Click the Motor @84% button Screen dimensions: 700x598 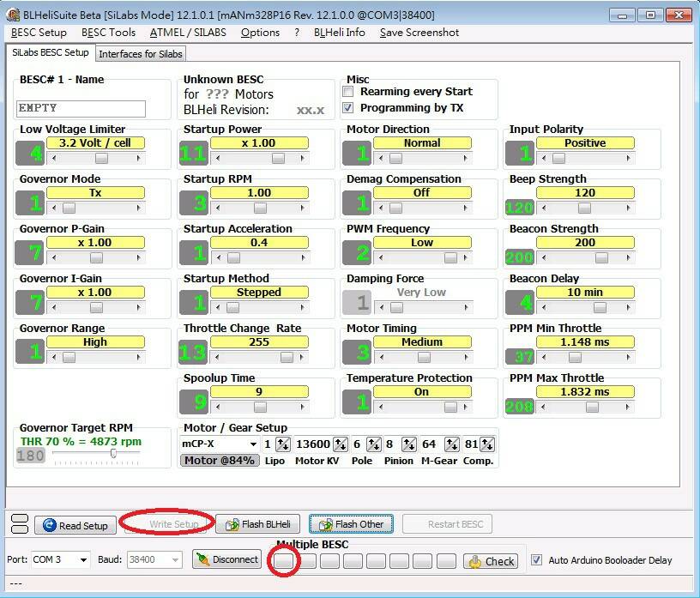point(220,461)
